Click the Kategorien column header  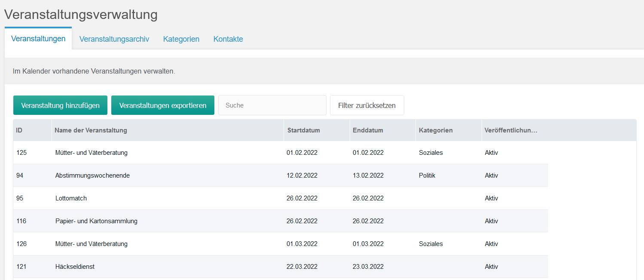tap(436, 130)
